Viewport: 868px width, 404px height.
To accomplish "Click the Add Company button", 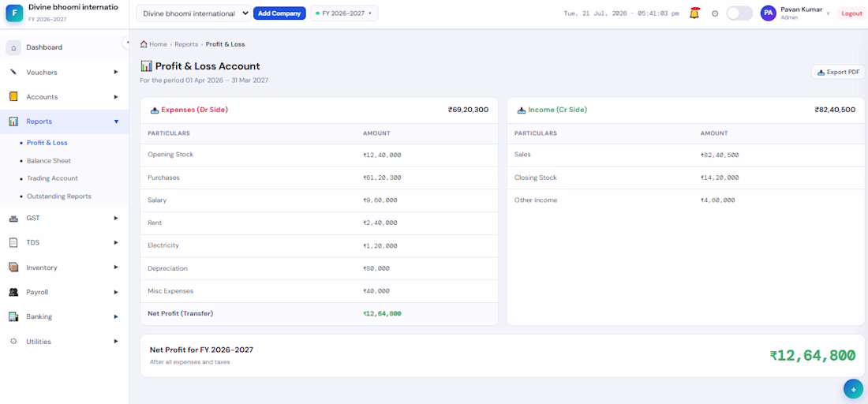I will pos(279,13).
